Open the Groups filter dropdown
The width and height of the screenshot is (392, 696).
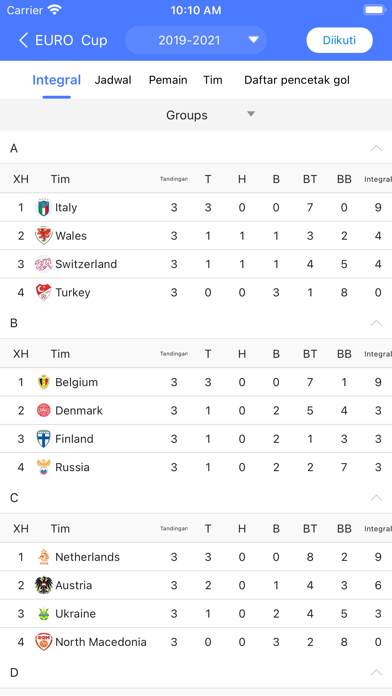196,115
